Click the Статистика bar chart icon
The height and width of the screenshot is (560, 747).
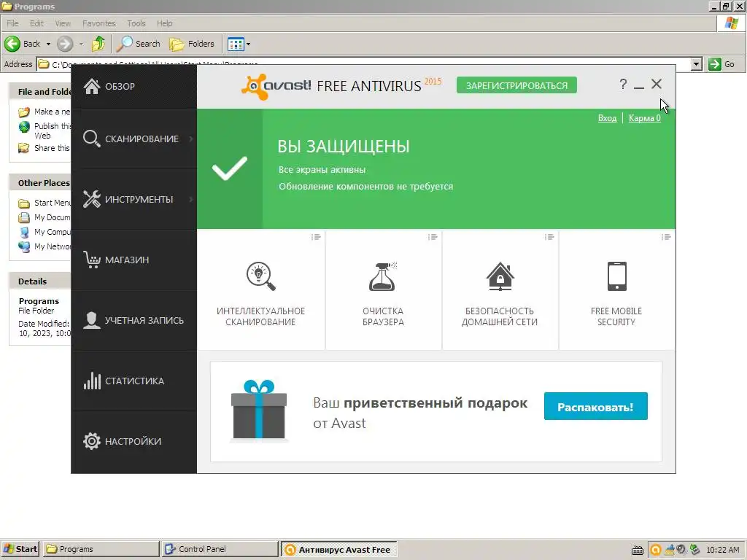click(x=92, y=381)
